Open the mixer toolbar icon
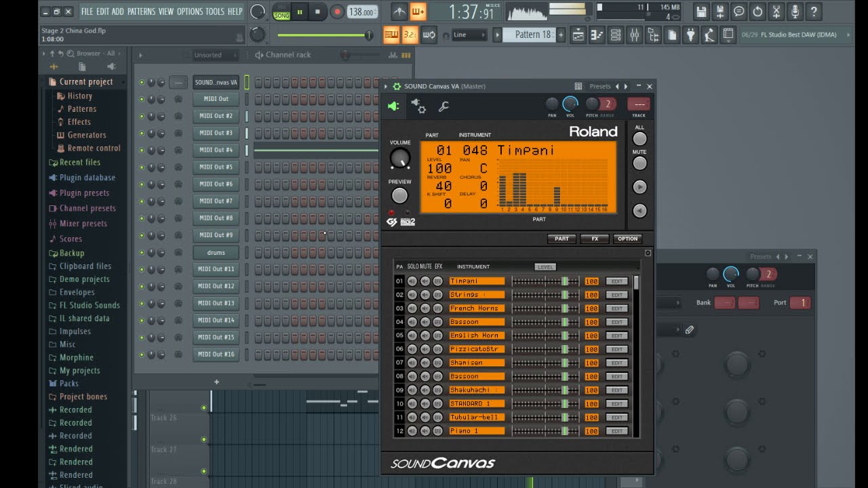Image resolution: width=868 pixels, height=488 pixels. (x=635, y=35)
